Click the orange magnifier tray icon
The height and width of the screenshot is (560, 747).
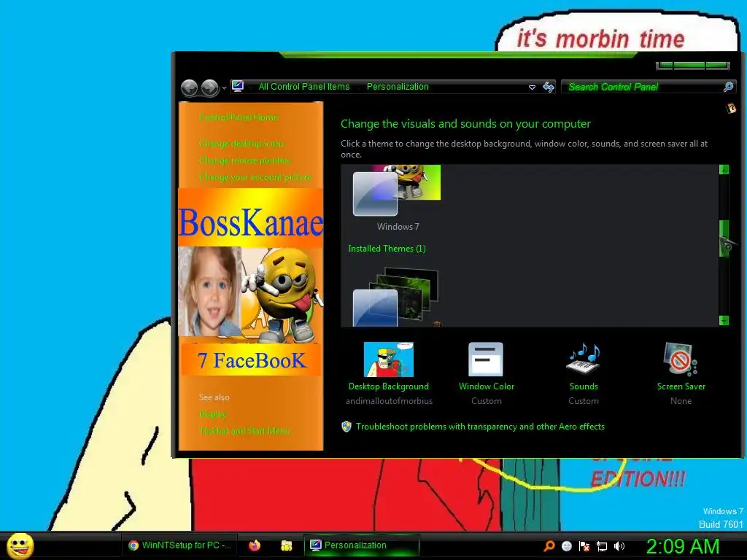(x=549, y=546)
